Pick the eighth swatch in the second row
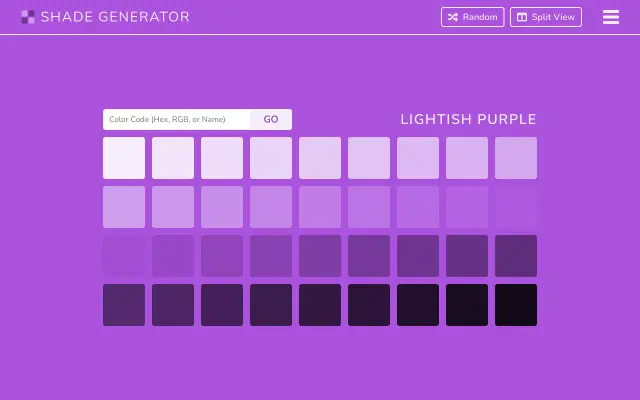640x400 pixels. coord(467,207)
